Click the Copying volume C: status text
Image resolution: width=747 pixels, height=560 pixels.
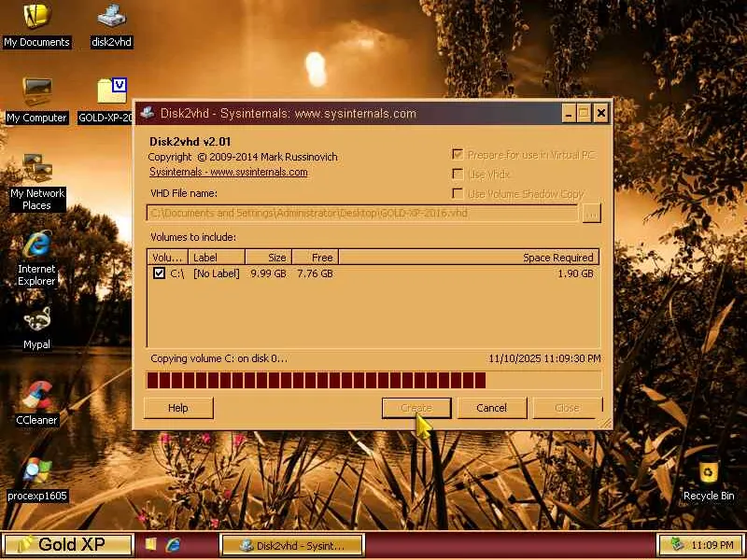[x=218, y=358]
